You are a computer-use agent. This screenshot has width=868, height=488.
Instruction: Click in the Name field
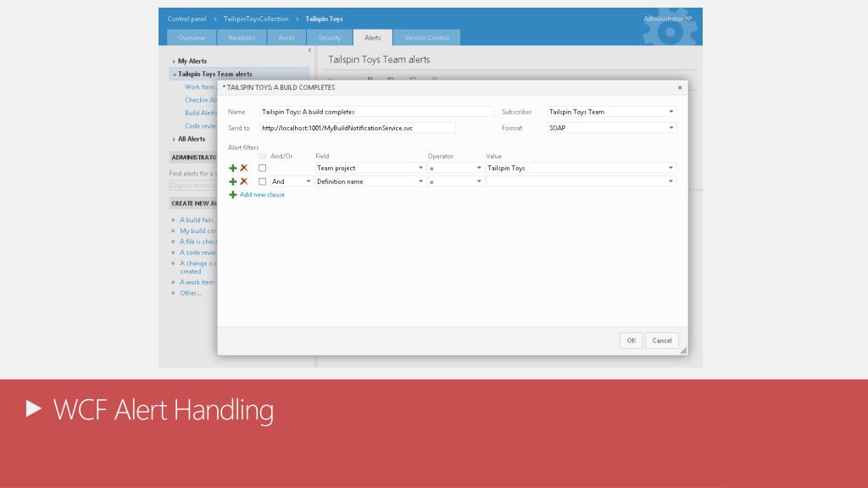click(x=376, y=112)
